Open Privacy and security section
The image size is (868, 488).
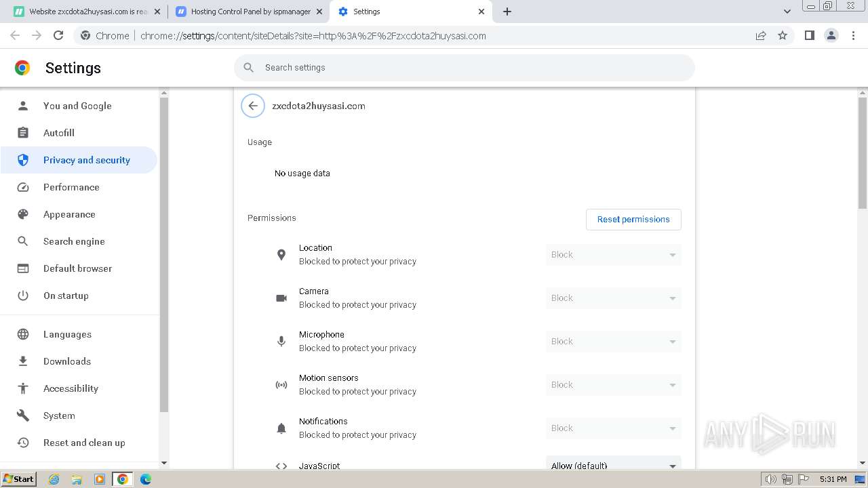pos(79,160)
